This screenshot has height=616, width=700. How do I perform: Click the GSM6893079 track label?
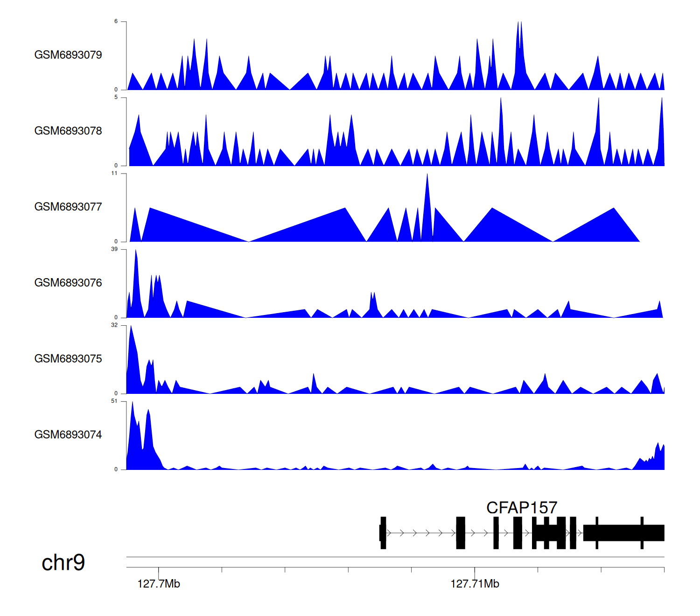pyautogui.click(x=68, y=55)
